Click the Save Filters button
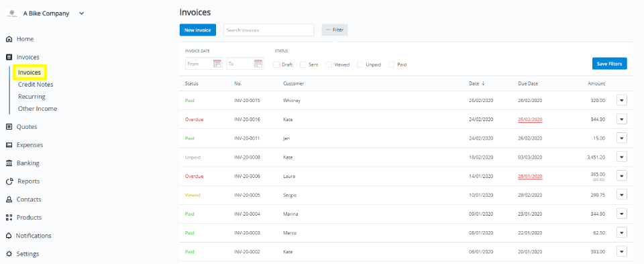Image resolution: width=644 pixels, height=264 pixels. [x=610, y=64]
